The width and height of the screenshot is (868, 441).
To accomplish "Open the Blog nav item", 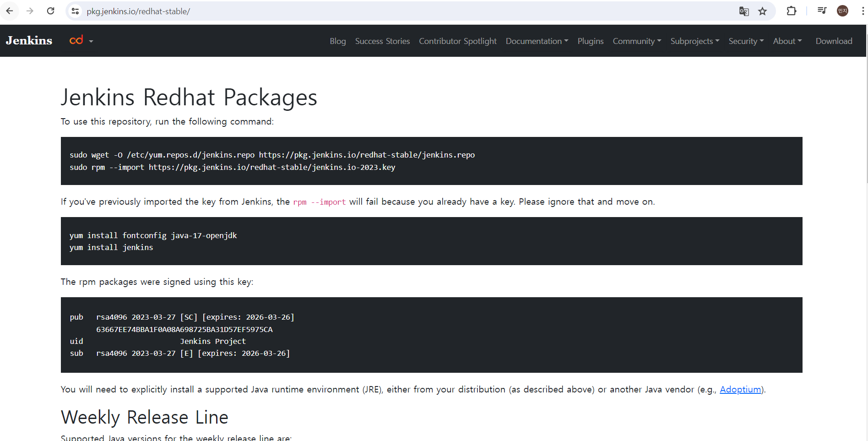I will [x=338, y=41].
